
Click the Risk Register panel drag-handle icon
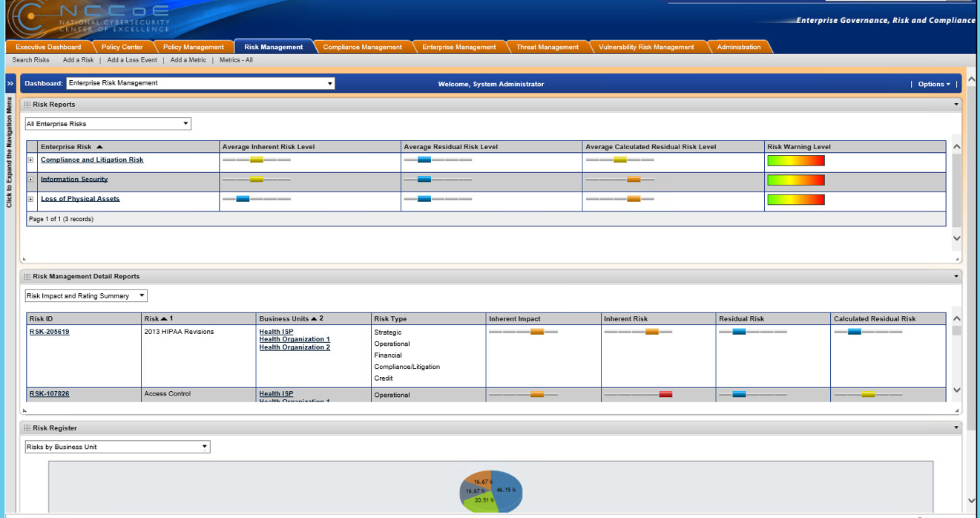[x=27, y=428]
